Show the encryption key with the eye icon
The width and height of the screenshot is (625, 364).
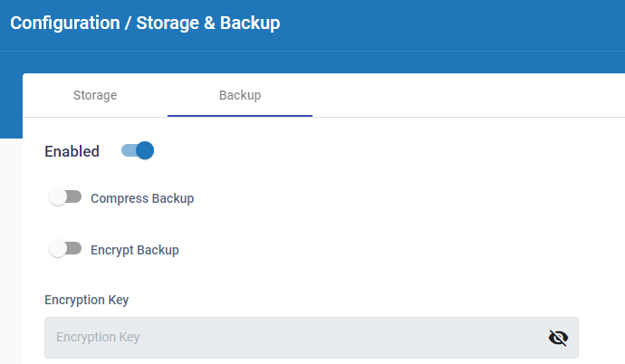(558, 338)
